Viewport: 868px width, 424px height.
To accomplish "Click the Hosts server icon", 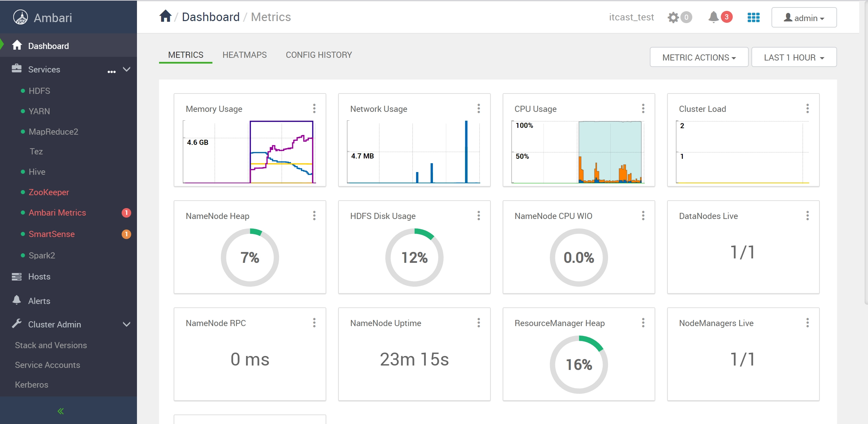I will pyautogui.click(x=16, y=276).
